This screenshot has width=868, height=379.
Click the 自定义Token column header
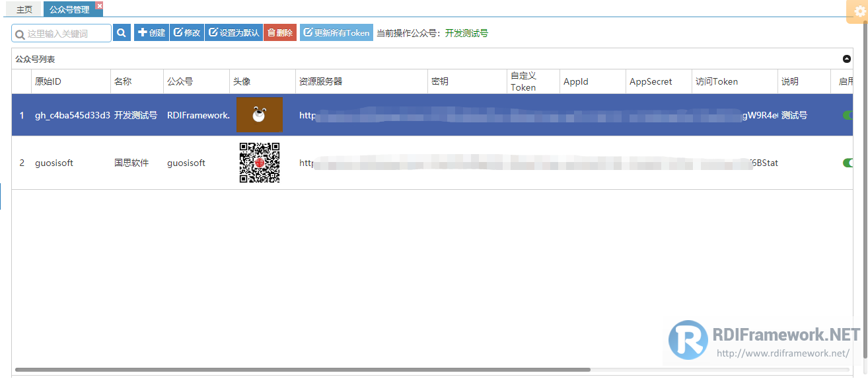(x=533, y=82)
